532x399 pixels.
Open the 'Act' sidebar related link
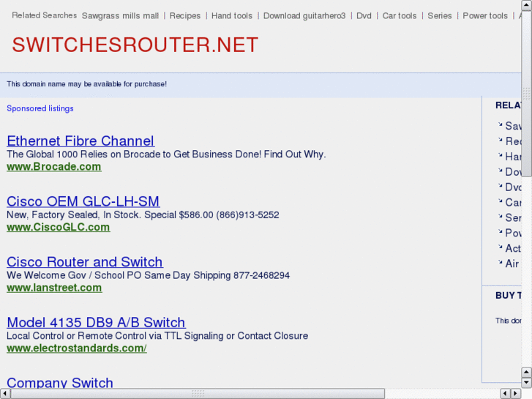513,248
